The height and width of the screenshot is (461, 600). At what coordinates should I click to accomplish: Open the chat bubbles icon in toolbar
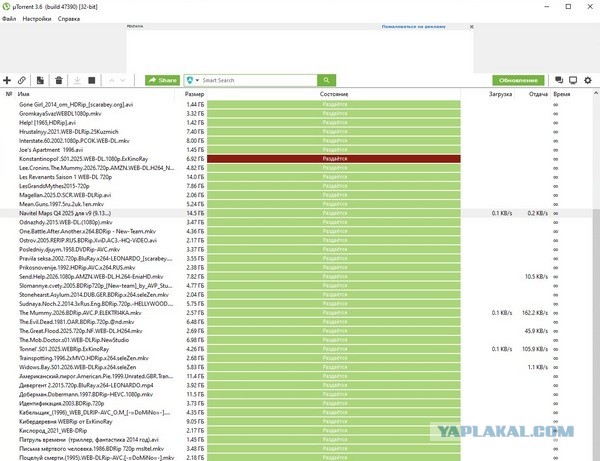pyautogui.click(x=559, y=80)
